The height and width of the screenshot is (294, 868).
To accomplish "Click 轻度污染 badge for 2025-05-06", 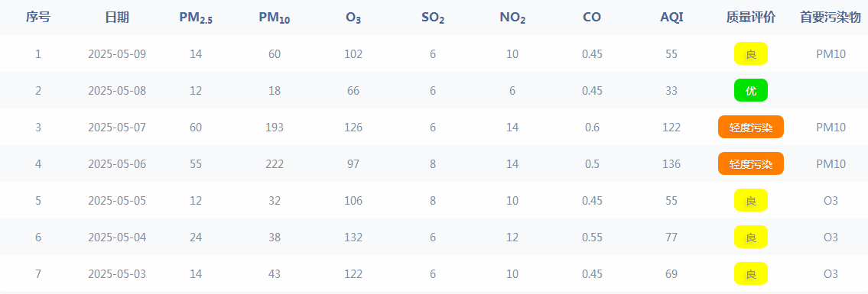I will [x=751, y=163].
